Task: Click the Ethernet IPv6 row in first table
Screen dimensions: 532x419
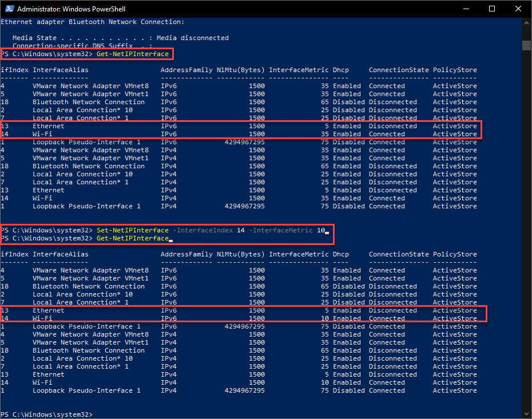Action: click(239, 126)
